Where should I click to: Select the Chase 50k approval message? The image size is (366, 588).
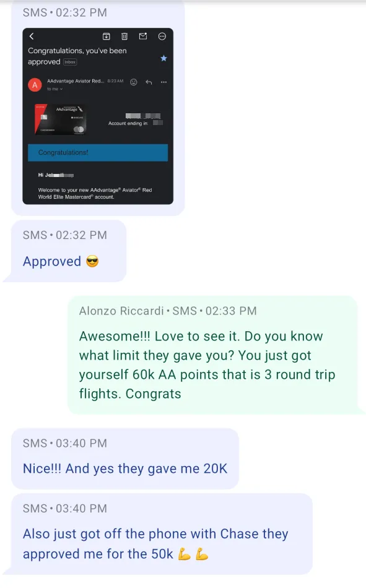pyautogui.click(x=162, y=534)
